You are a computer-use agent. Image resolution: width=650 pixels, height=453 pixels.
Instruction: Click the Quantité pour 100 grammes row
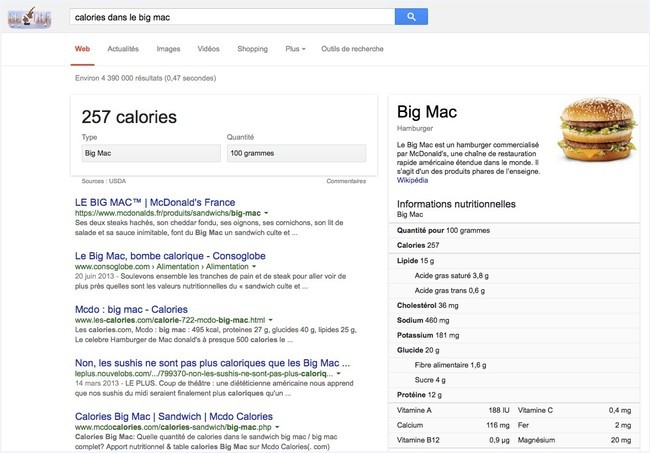514,230
